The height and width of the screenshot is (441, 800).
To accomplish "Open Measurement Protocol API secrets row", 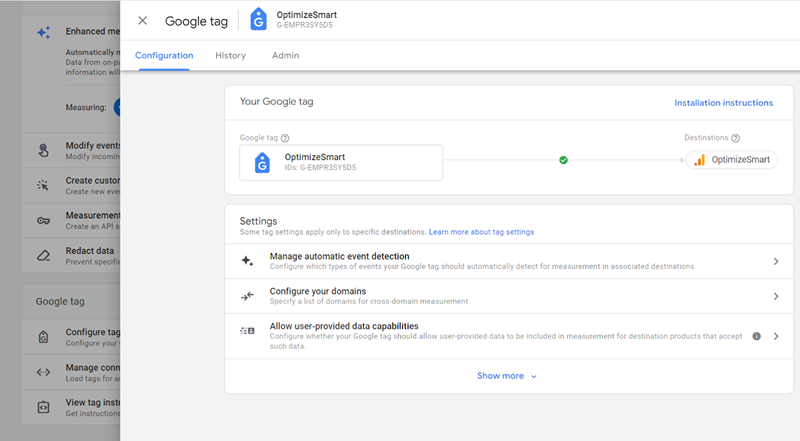I will click(x=70, y=220).
